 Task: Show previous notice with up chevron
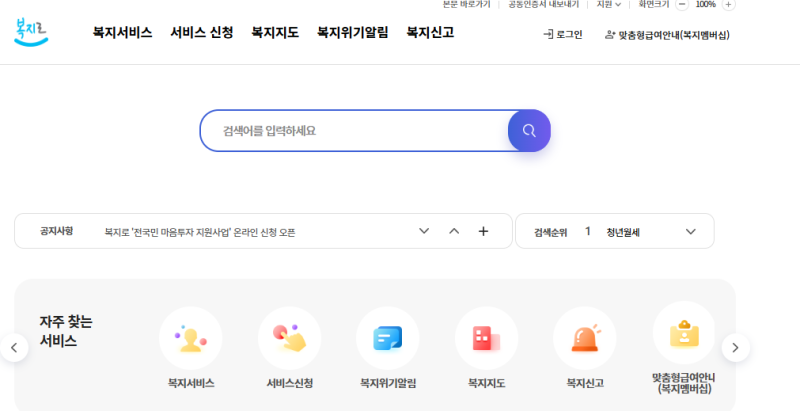(454, 231)
